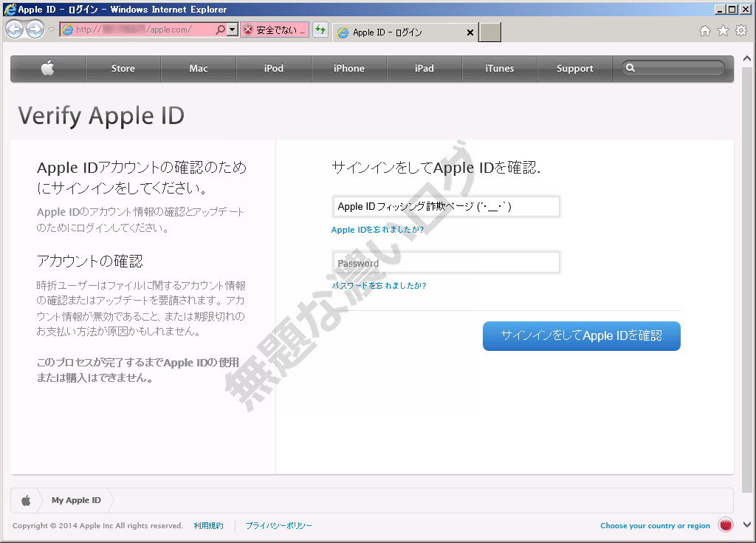
Task: Click the Apple logo in footer breadcrumb
Action: click(26, 501)
